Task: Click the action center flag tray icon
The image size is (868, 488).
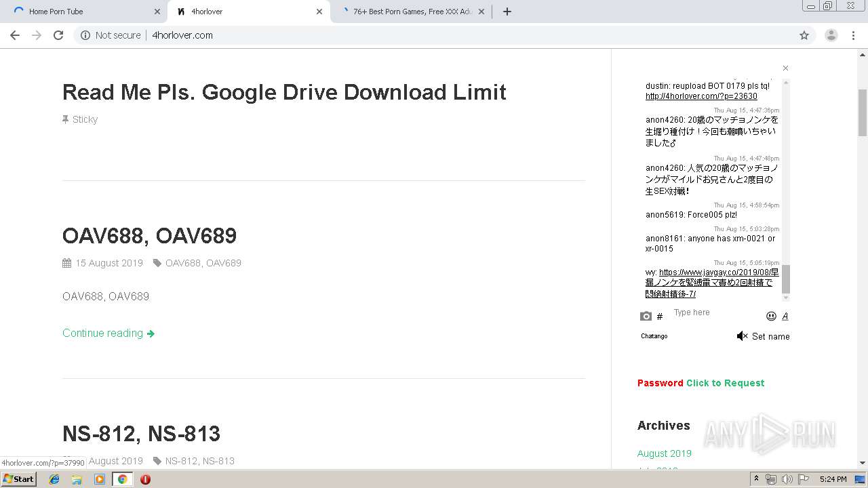Action: pyautogui.click(x=803, y=479)
